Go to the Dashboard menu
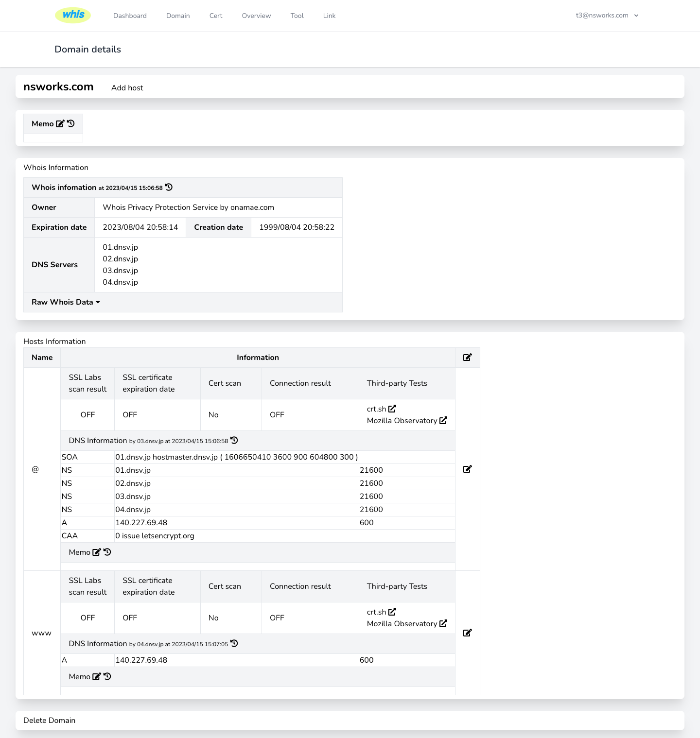 point(130,16)
